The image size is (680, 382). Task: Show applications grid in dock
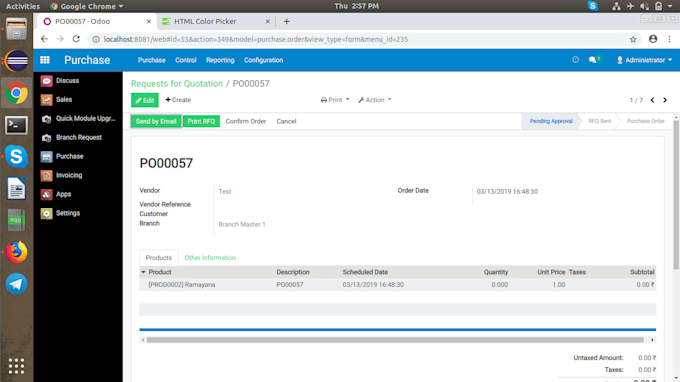[x=16, y=366]
